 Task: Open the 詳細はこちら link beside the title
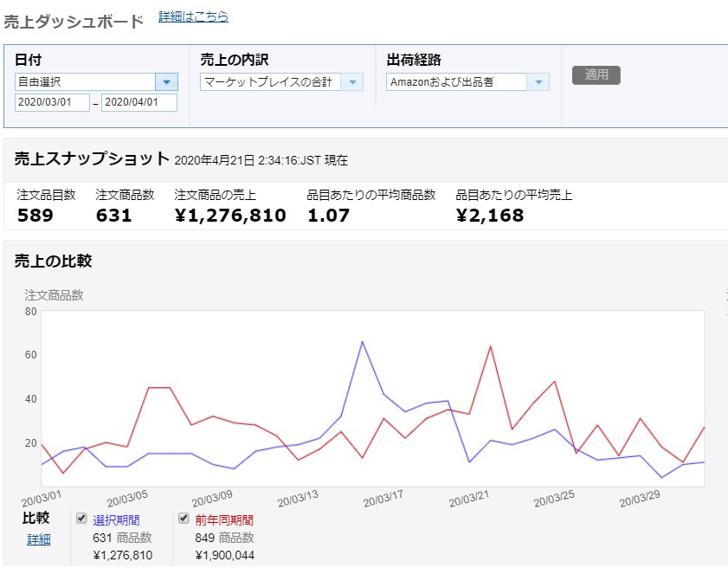193,16
